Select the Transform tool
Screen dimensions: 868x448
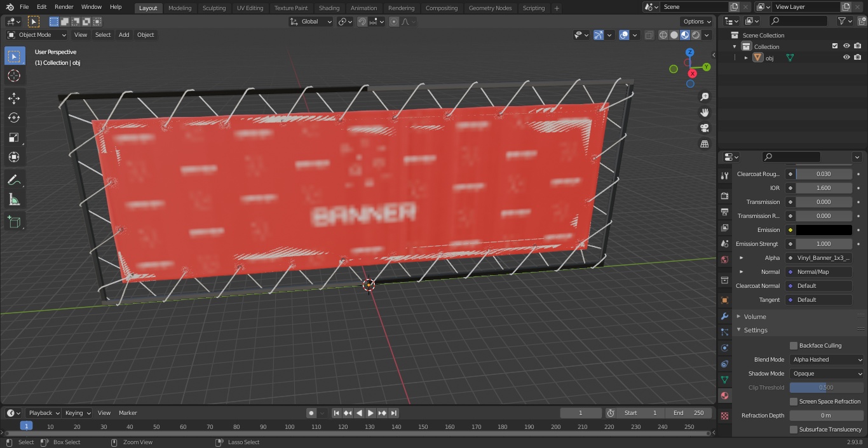pos(14,157)
